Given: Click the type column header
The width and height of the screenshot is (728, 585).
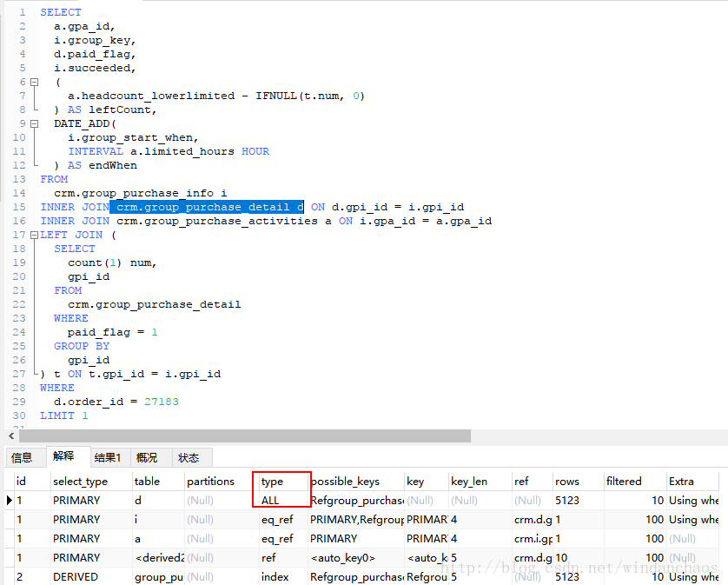Looking at the screenshot, I should tap(273, 481).
